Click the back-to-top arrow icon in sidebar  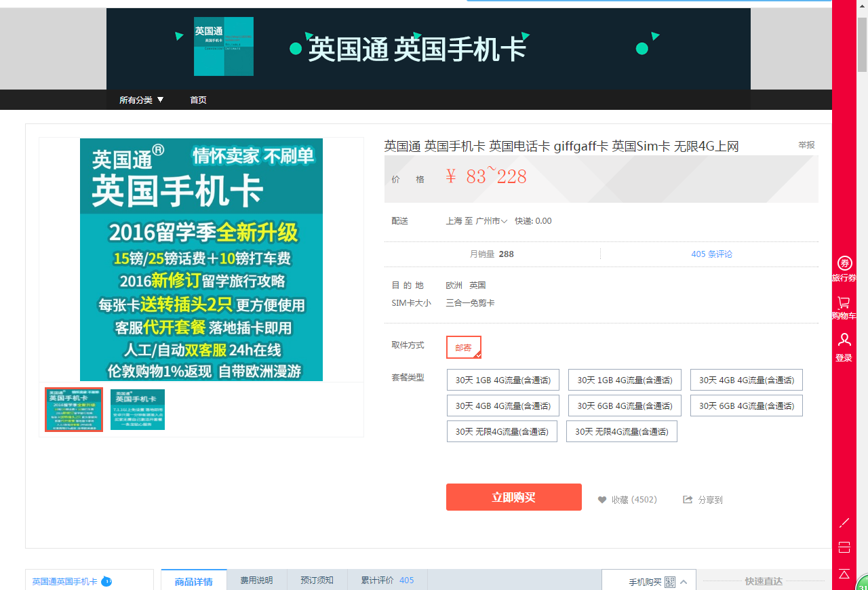tap(844, 574)
